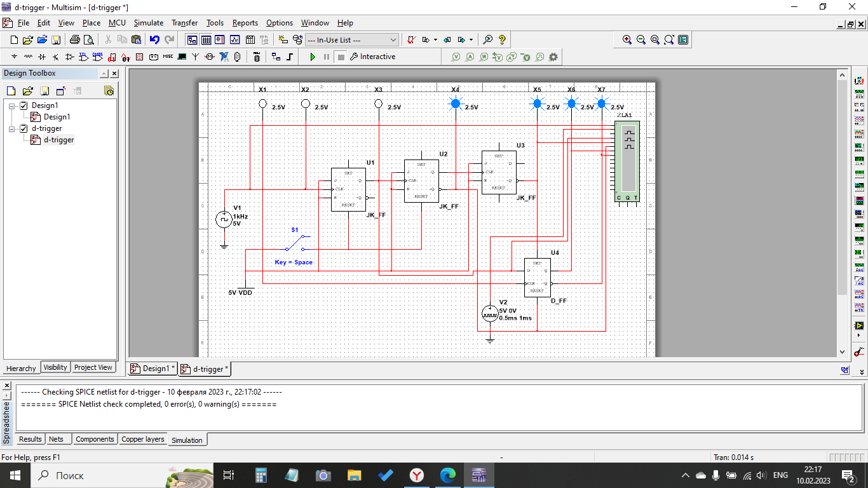
Task: Close the Spreadsheet view panel
Action: [x=6, y=386]
